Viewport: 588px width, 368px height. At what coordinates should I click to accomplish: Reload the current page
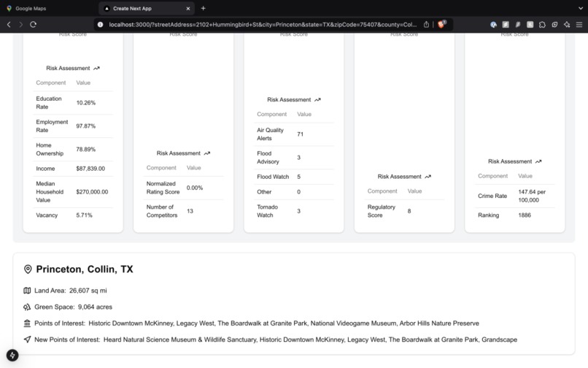tap(34, 24)
